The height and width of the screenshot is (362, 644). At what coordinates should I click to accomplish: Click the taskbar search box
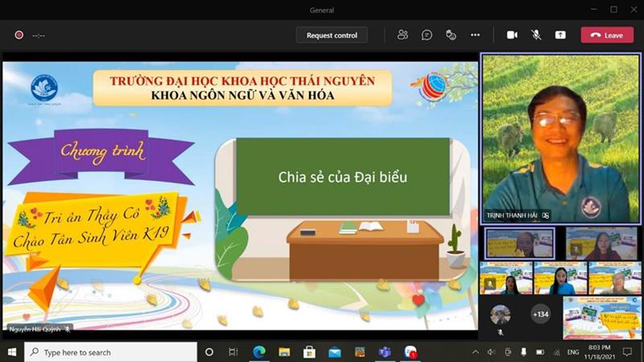coord(111,352)
